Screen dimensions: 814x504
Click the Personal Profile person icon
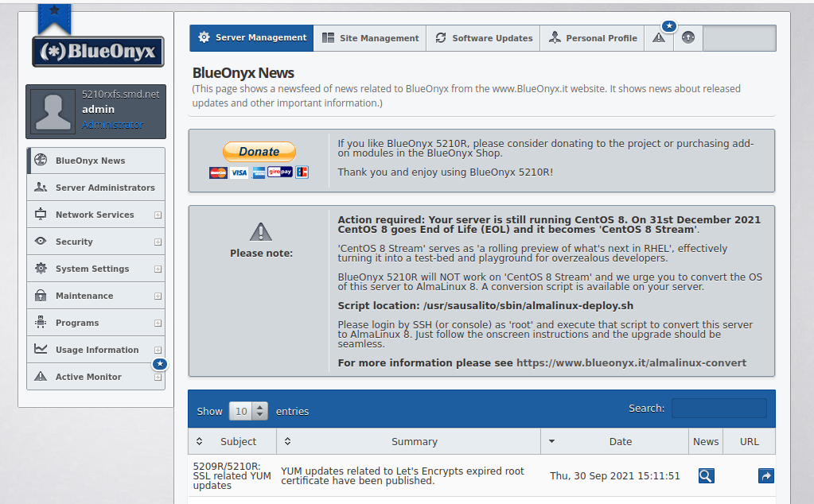555,37
